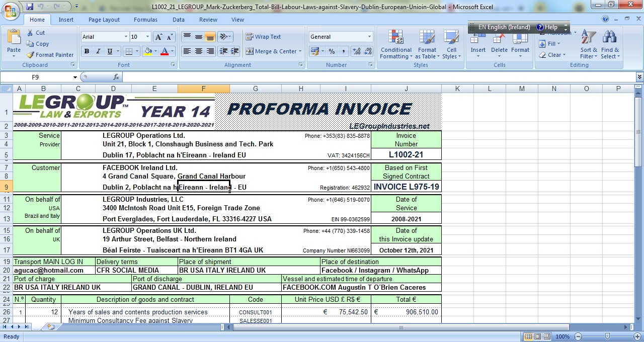Image resolution: width=644 pixels, height=342 pixels.
Task: Open Format as Table gallery
Action: tap(427, 44)
